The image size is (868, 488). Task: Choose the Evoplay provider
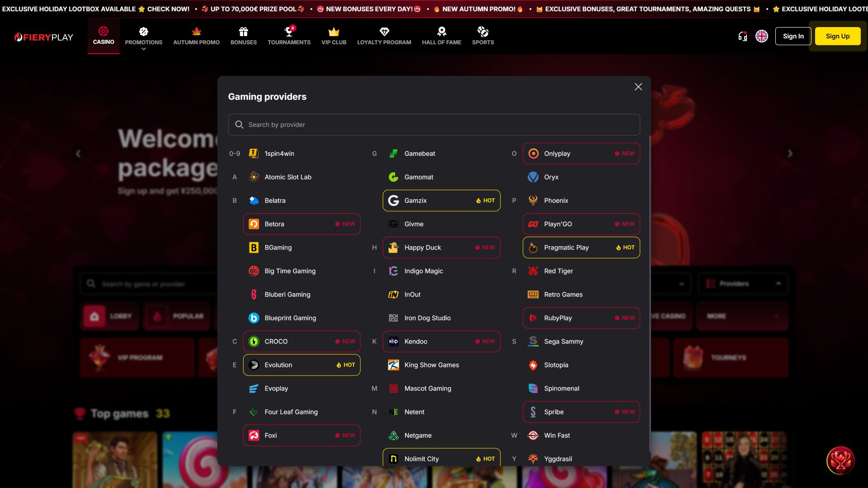point(302,389)
